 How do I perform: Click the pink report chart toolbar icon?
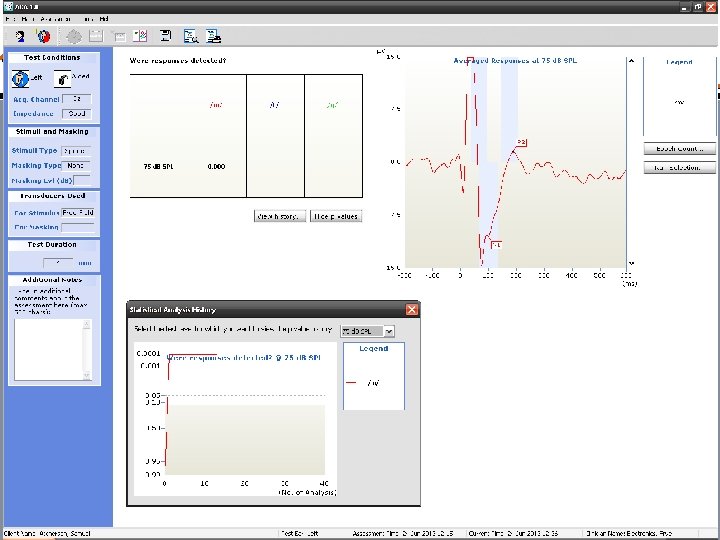pyautogui.click(x=140, y=36)
